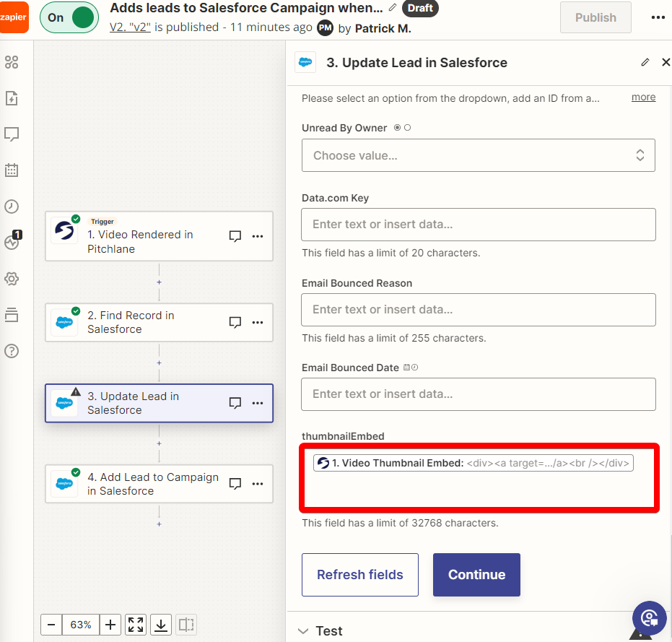Open the calendar schedule icon in sidebar
Viewport: 672px width, 642px height.
click(12, 170)
